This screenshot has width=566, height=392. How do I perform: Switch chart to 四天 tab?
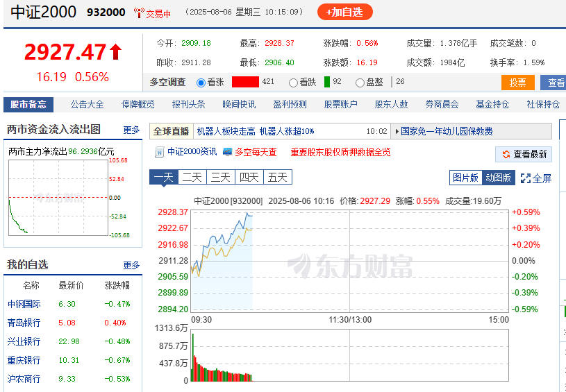click(x=249, y=178)
